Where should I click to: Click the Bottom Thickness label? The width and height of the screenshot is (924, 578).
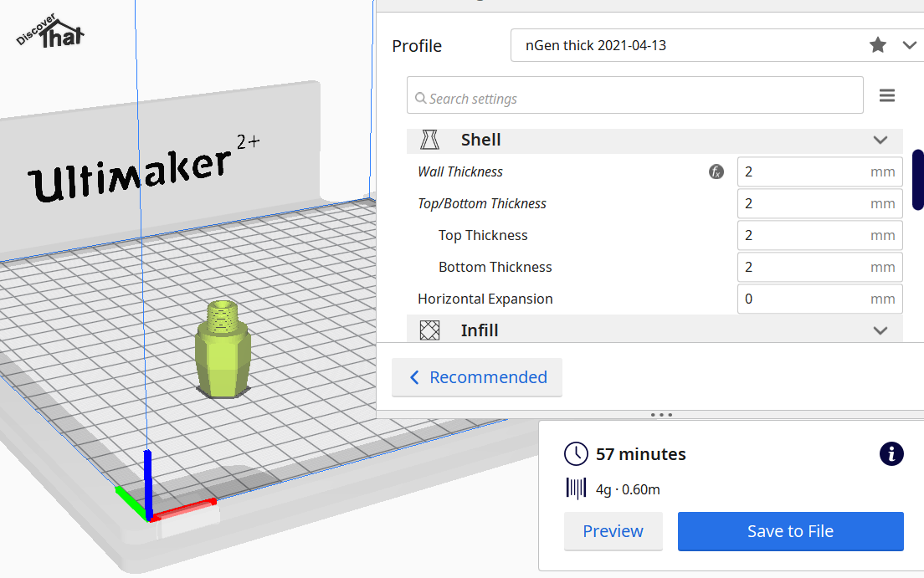(495, 268)
